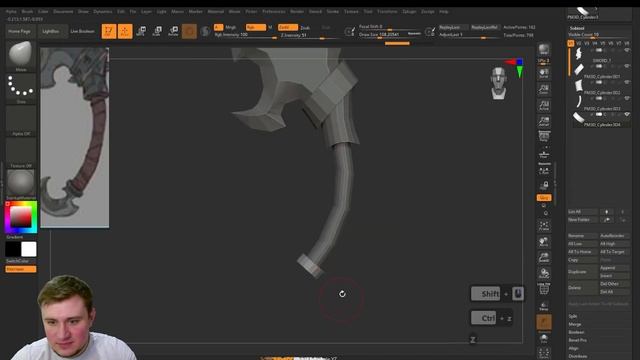640x360 pixels.
Task: Click the reference image thumbnail
Action: (x=74, y=138)
